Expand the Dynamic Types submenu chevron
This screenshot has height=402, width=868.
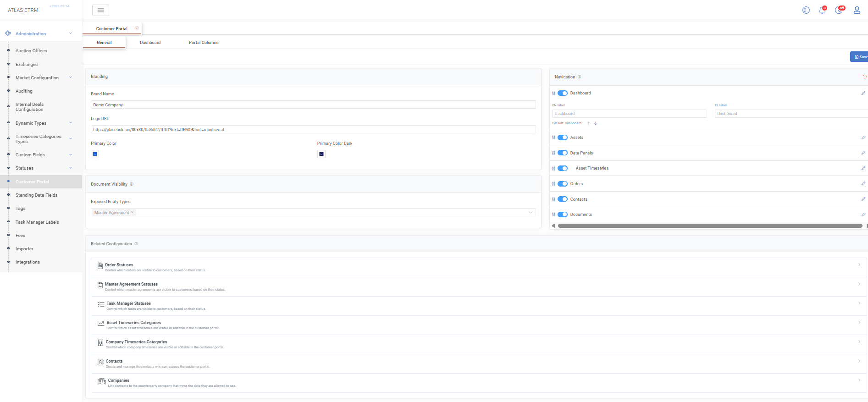tap(71, 123)
